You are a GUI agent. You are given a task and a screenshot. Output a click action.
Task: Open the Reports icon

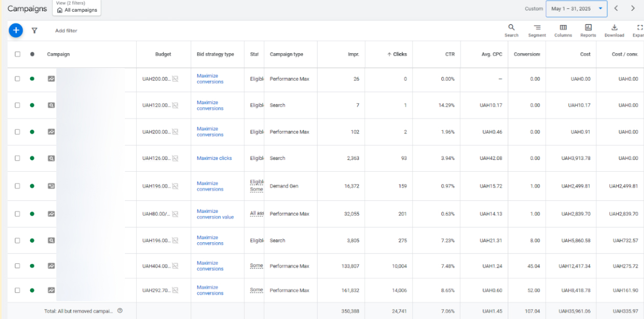pos(588,30)
